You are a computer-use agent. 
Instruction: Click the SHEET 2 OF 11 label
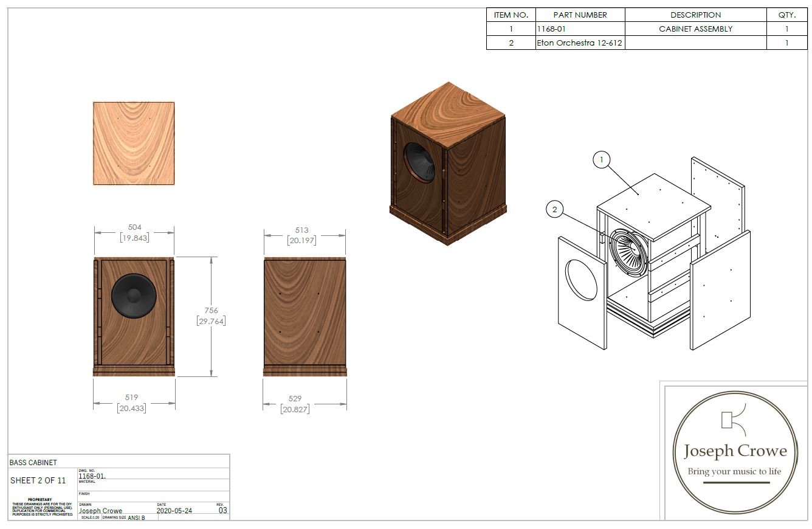[x=38, y=480]
